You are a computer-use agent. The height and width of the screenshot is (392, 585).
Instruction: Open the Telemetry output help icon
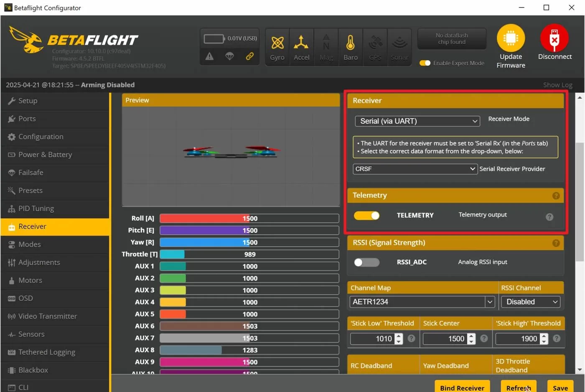pos(549,217)
